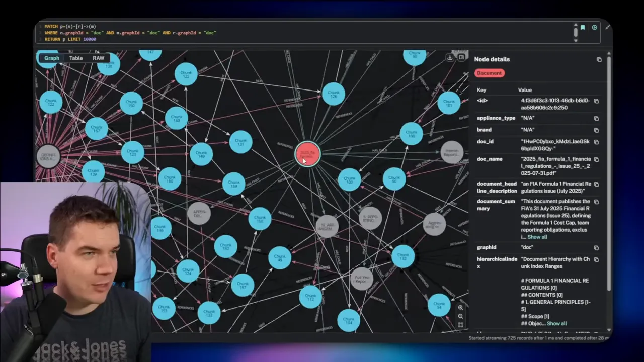Open the RAW tab
The width and height of the screenshot is (644, 362).
(98, 58)
